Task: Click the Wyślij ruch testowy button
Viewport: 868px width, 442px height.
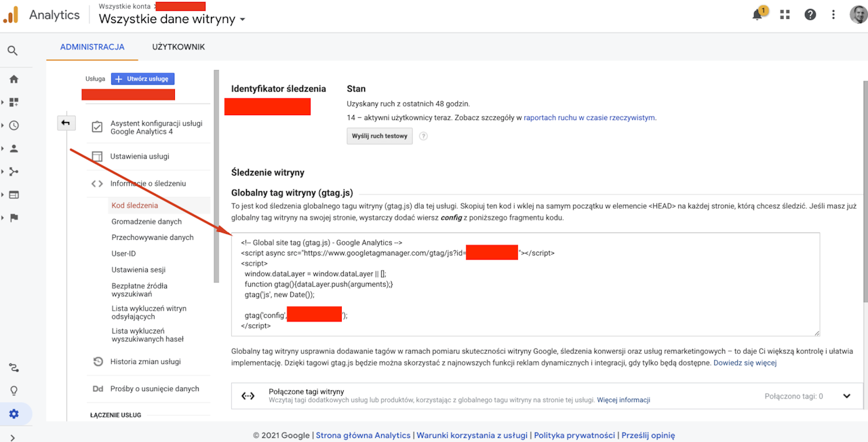Action: pyautogui.click(x=380, y=136)
